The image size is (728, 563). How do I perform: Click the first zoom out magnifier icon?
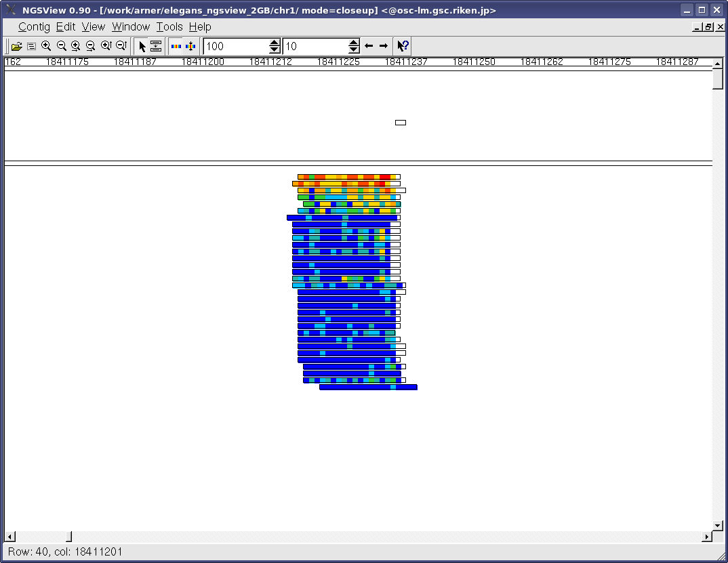(x=61, y=46)
